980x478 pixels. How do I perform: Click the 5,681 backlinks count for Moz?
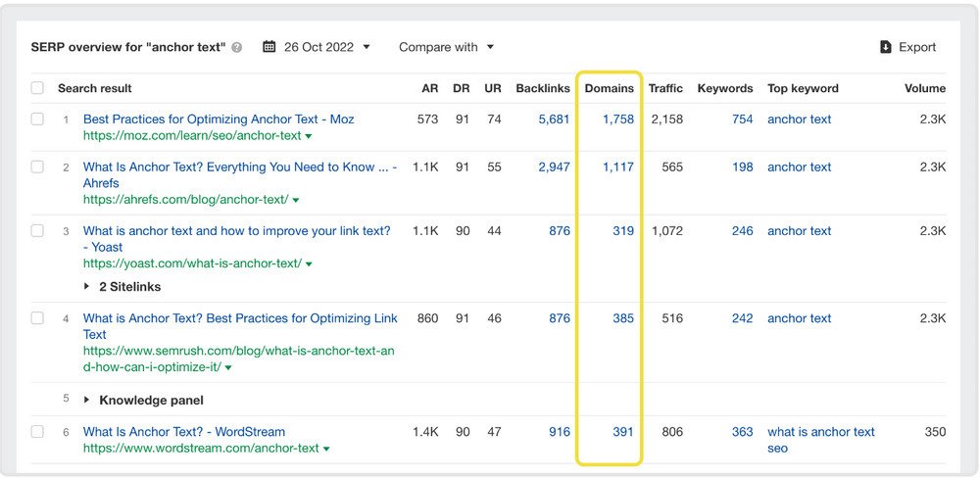554,119
